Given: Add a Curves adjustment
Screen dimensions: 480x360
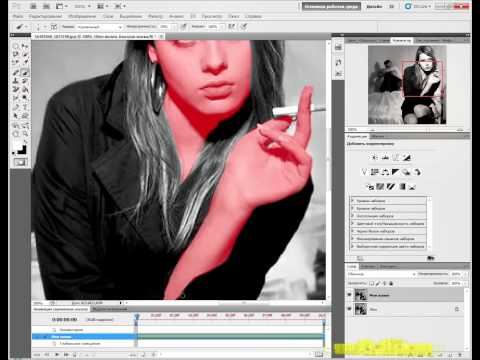Looking at the screenshot, I should tap(396, 157).
